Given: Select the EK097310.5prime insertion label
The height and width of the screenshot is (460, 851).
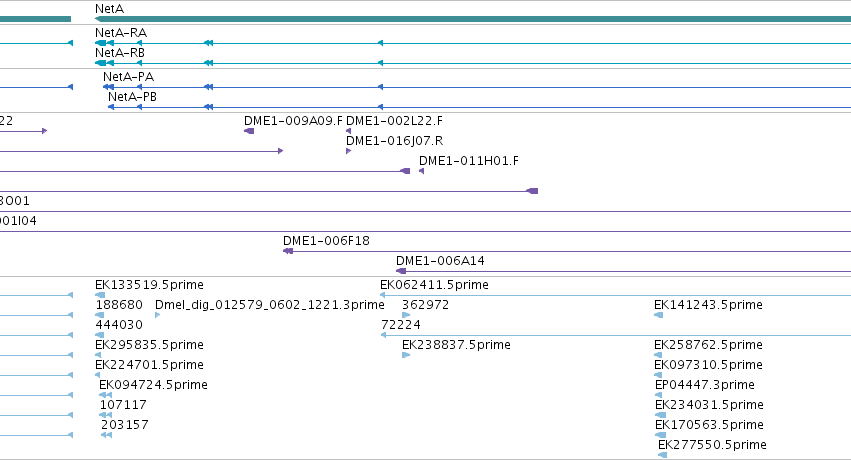Looking at the screenshot, I should click(708, 365).
